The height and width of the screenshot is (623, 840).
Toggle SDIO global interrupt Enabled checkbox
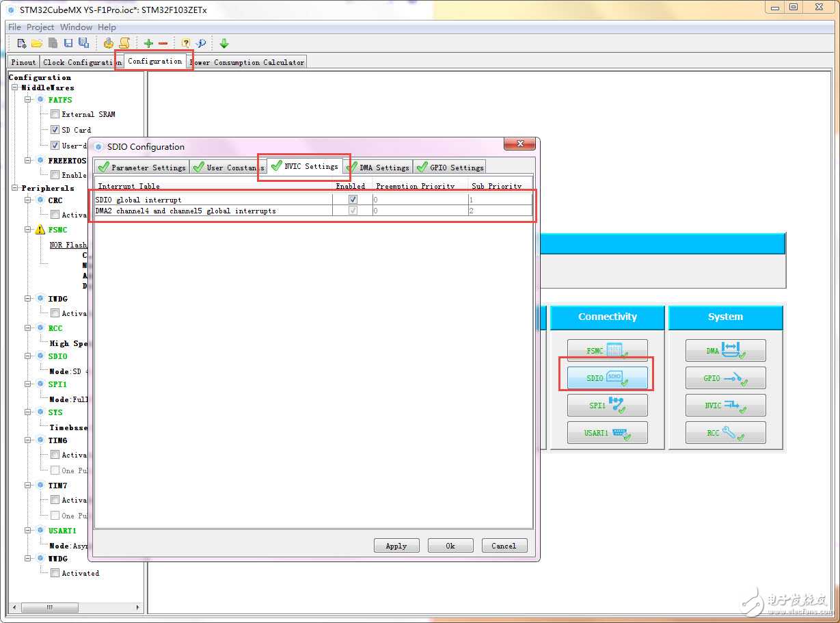click(x=353, y=200)
